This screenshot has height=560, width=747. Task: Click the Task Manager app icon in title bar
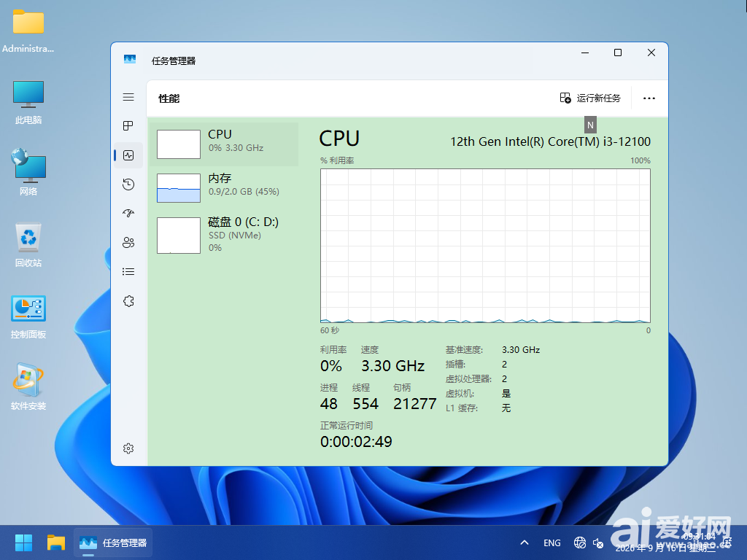point(130,60)
